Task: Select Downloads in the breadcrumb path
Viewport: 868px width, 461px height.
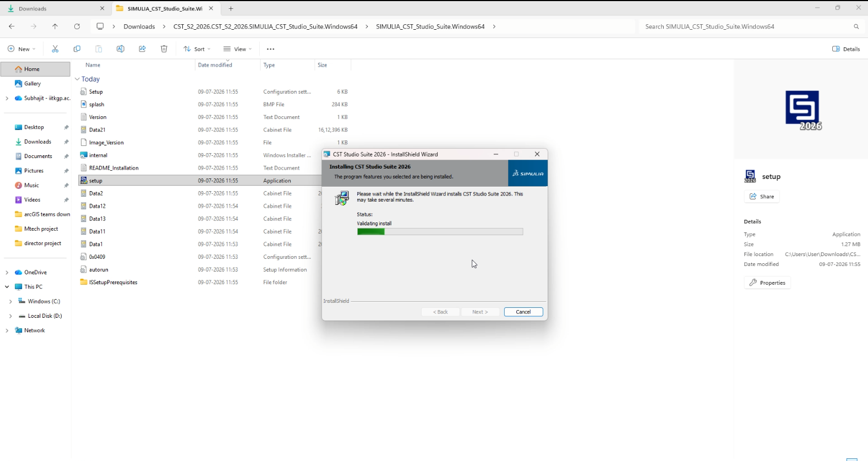Action: (139, 26)
